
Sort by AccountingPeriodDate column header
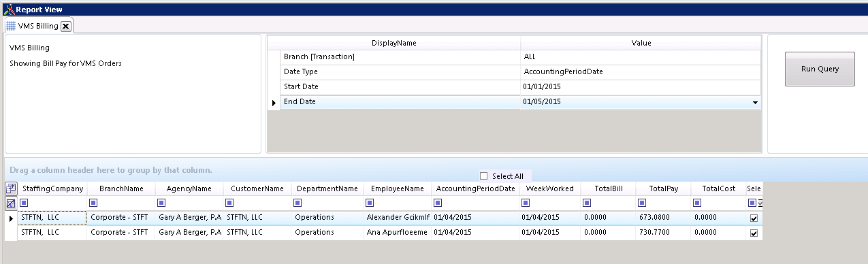(475, 188)
